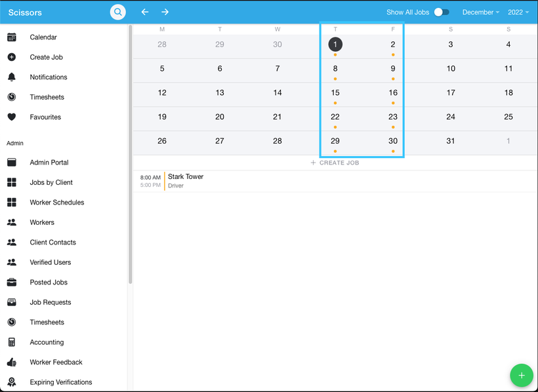Screen dimensions: 538x392
Task: Go to previous month with back arrow
Action: tap(145, 12)
